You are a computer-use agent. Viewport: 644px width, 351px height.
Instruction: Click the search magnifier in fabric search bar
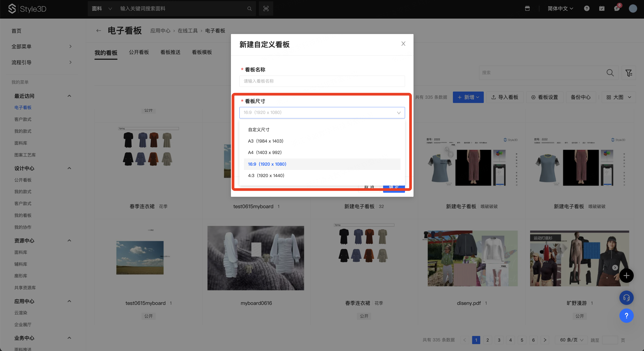click(x=249, y=9)
